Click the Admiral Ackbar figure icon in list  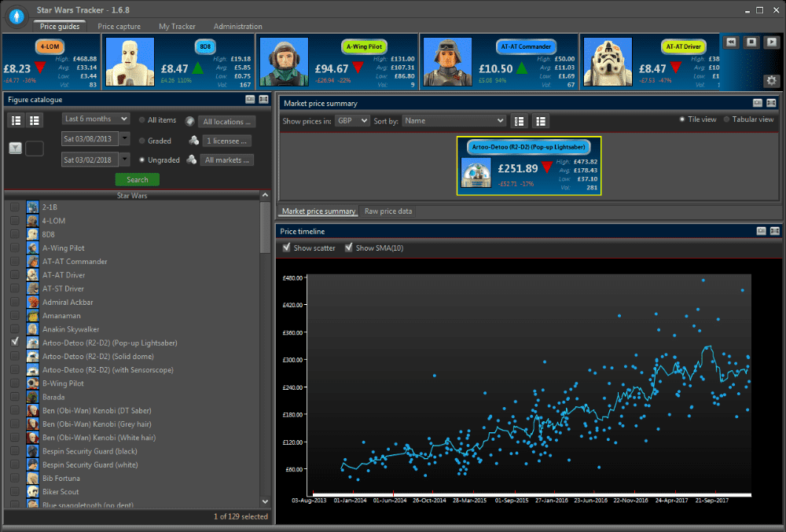tap(32, 302)
